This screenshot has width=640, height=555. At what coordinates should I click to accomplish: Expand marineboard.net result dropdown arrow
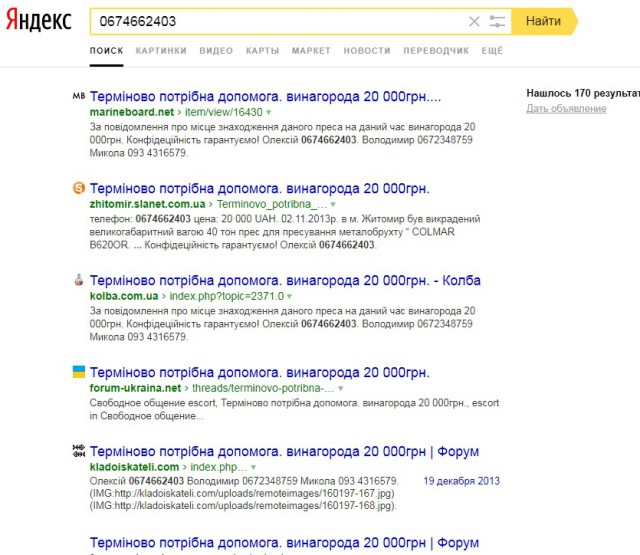[269, 113]
